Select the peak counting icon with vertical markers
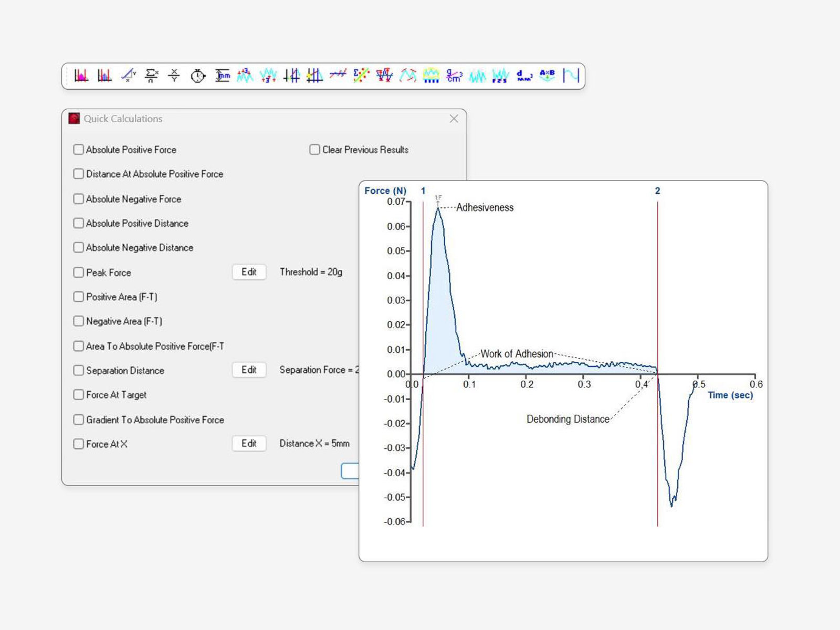Image resolution: width=840 pixels, height=630 pixels. [290, 76]
